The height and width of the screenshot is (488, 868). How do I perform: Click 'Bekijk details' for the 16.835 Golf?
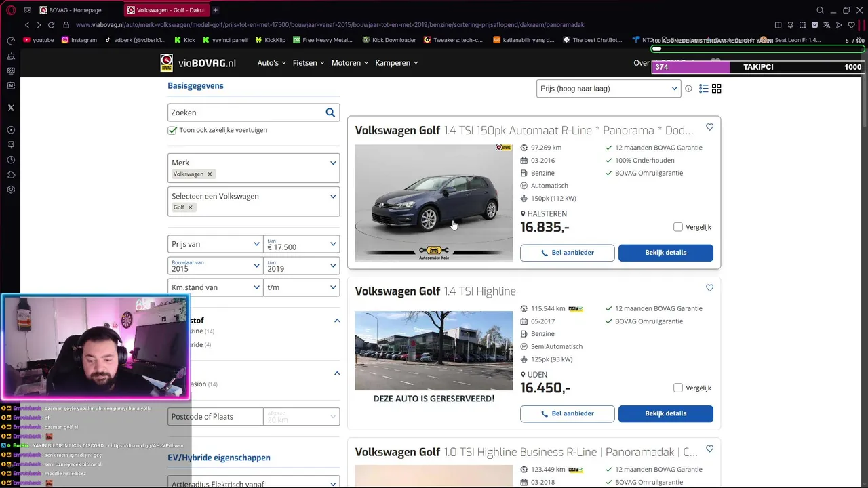(666, 253)
